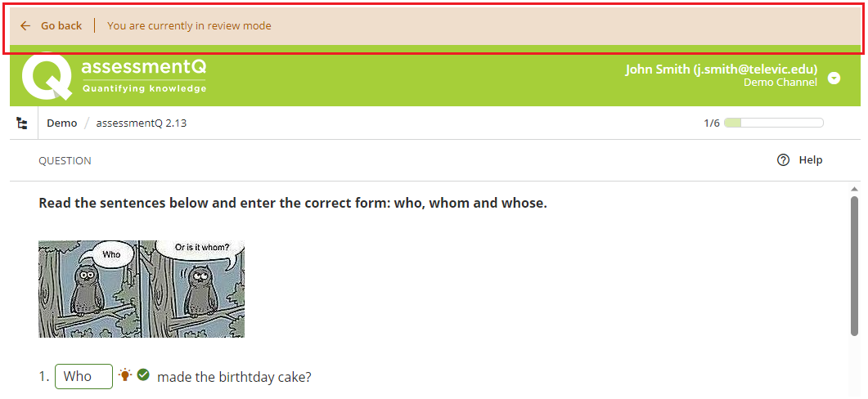Screen dimensions: 868x399
Task: Select the assessmentQ 2.13 breadcrumb
Action: click(142, 123)
